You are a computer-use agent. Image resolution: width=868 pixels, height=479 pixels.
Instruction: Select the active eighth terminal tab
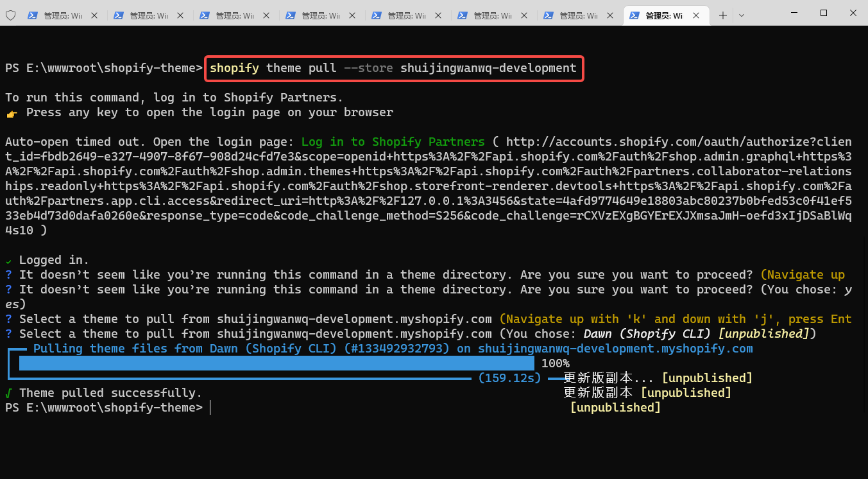[665, 15]
